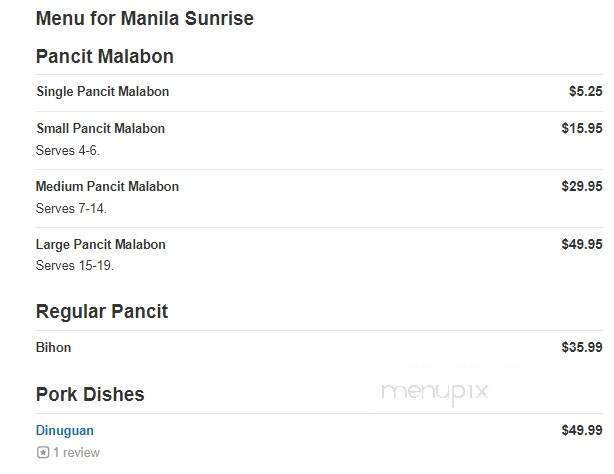
Task: Select the Small Pancit Malabon item
Action: [x=101, y=128]
